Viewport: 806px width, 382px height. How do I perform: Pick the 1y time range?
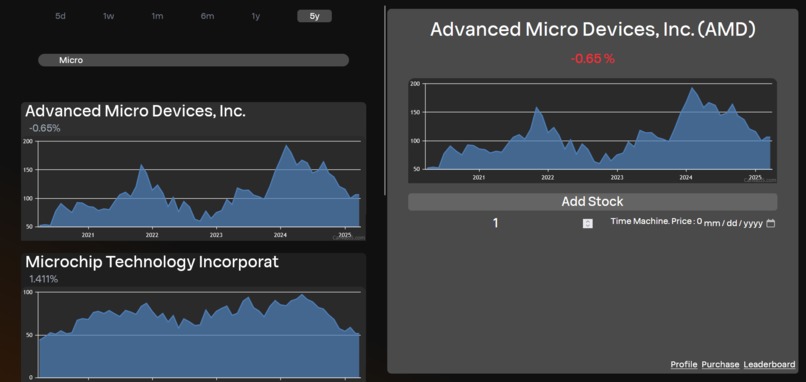(255, 16)
